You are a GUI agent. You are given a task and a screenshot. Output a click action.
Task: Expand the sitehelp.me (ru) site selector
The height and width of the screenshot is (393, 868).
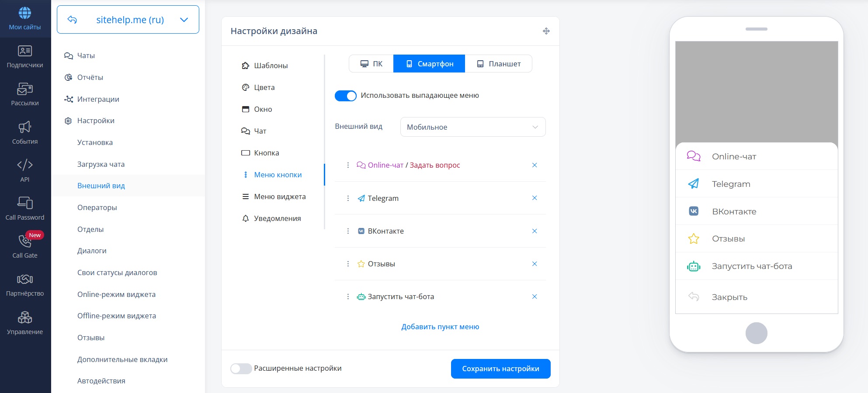coord(184,20)
